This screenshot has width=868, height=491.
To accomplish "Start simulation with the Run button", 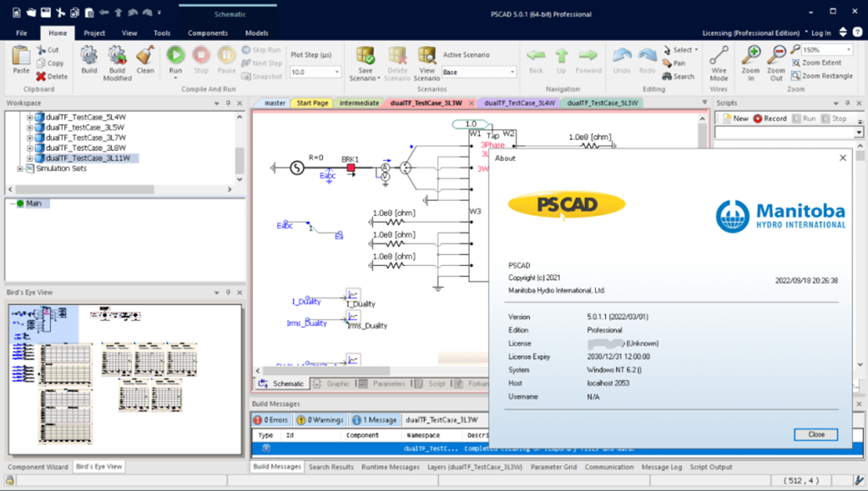I will point(175,55).
